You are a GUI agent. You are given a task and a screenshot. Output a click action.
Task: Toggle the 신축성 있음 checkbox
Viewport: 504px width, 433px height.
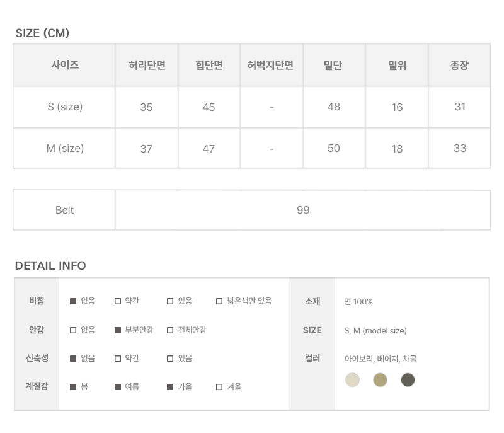pyautogui.click(x=170, y=358)
